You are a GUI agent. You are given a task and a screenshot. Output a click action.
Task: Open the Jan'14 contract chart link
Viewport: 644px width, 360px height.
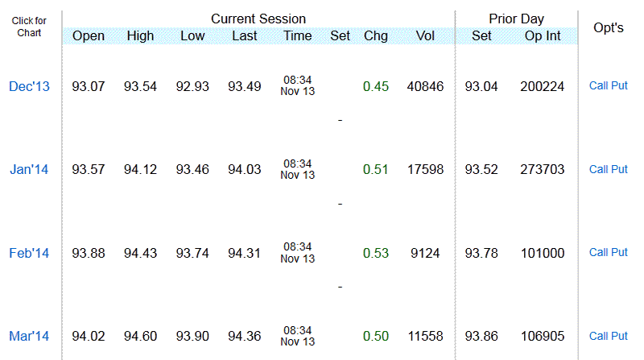click(29, 170)
